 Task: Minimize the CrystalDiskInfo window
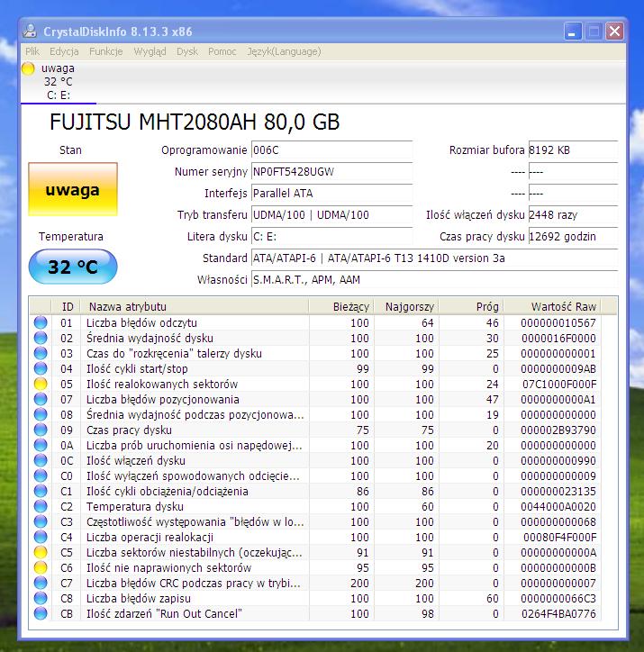coord(573,32)
